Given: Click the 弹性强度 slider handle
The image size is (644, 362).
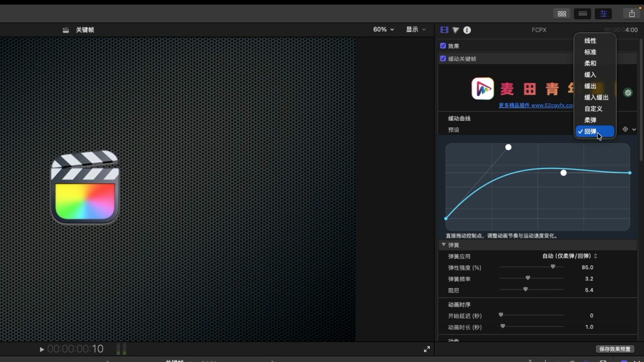Looking at the screenshot, I should [x=553, y=267].
